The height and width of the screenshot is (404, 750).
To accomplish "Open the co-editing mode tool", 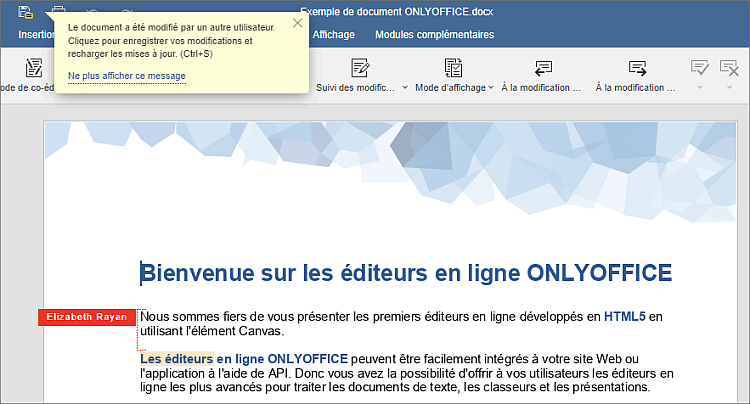I will tap(33, 68).
